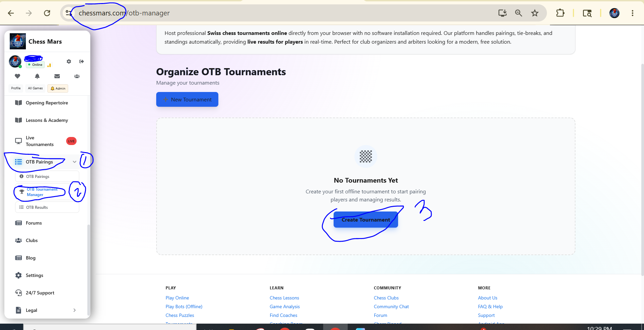This screenshot has width=644, height=330.
Task: Click the red LIVE badge
Action: pyautogui.click(x=71, y=141)
